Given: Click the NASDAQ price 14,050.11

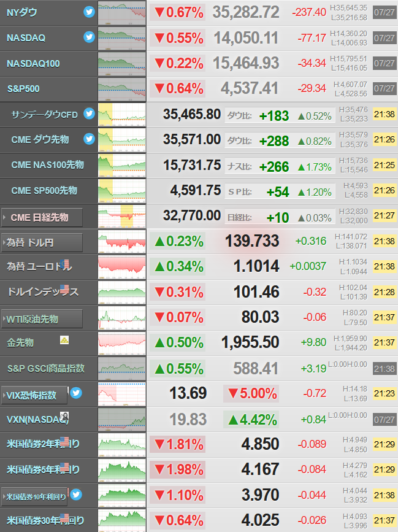Looking at the screenshot, I should tap(246, 38).
